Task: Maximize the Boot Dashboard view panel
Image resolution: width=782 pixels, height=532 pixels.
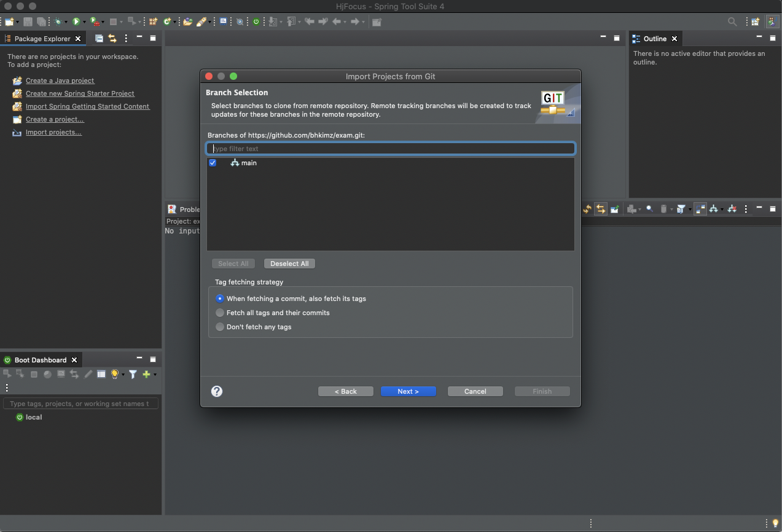Action: click(153, 359)
